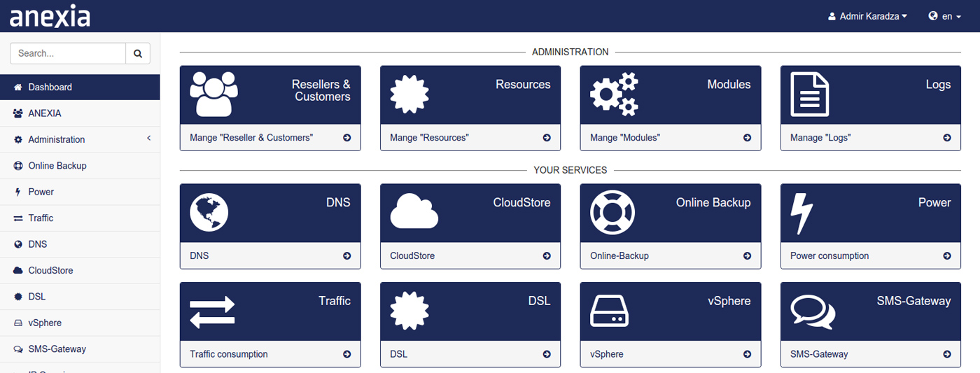Click the Resellers & Customers tile title

coord(321,91)
